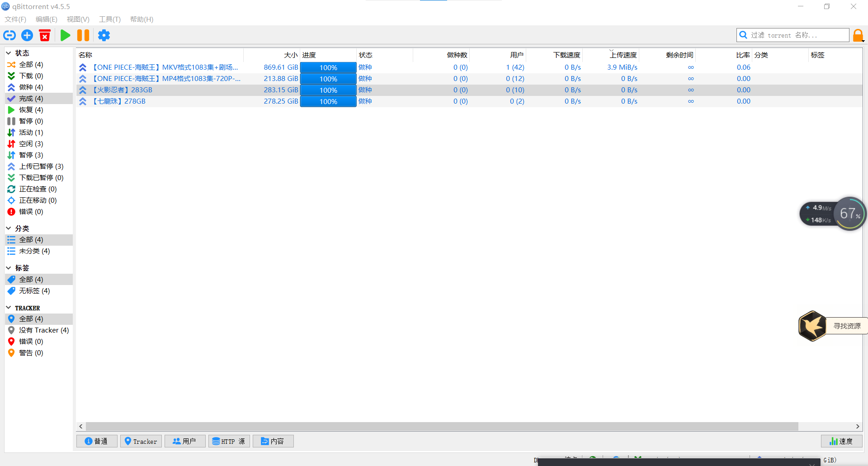Image resolution: width=868 pixels, height=466 pixels.
Task: Open the 内容 details tab
Action: click(273, 441)
